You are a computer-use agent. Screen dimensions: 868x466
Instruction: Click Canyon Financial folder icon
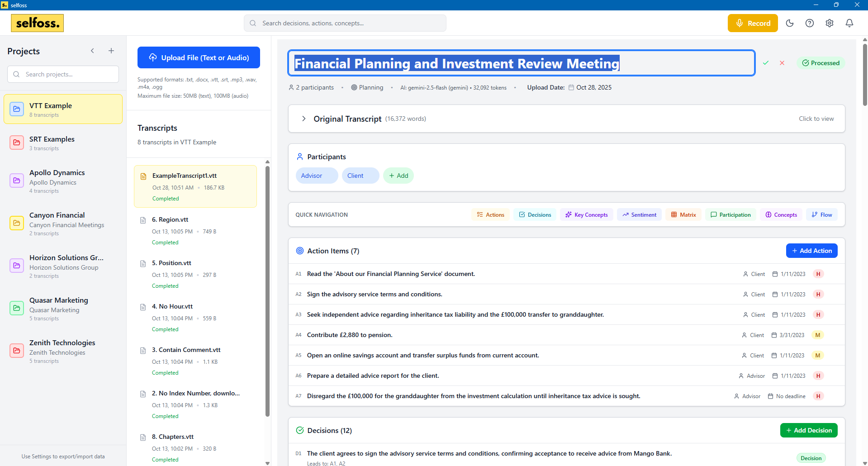[17, 223]
